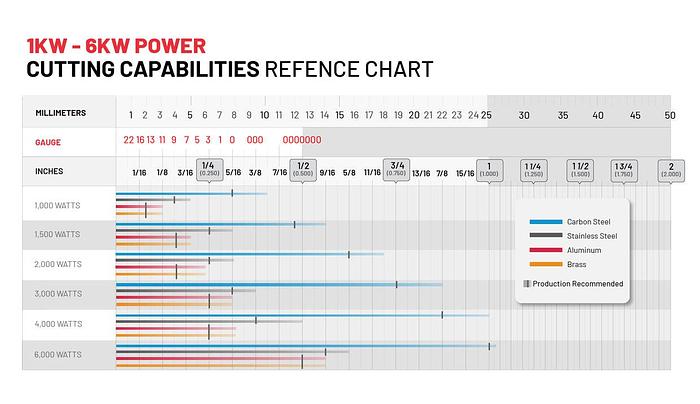Click the 1/2 inch (0.500) callout box
This screenshot has height=404, width=700.
pos(304,169)
